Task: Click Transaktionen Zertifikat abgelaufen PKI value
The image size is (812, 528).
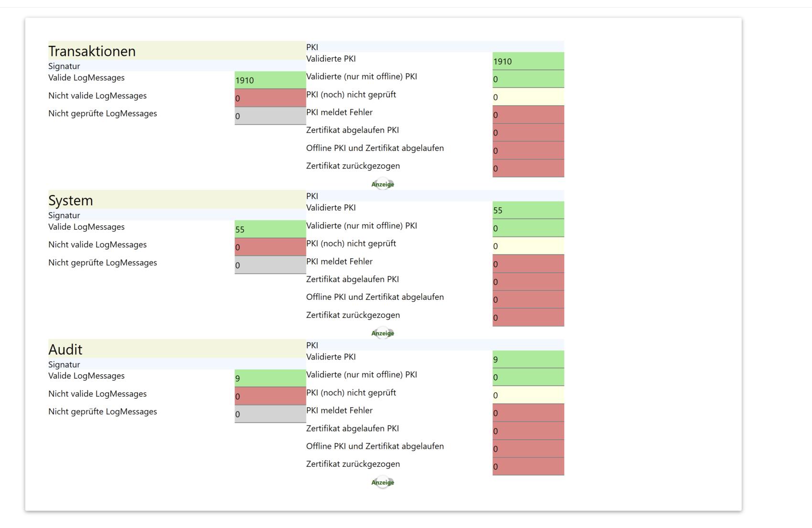Action: (x=528, y=132)
